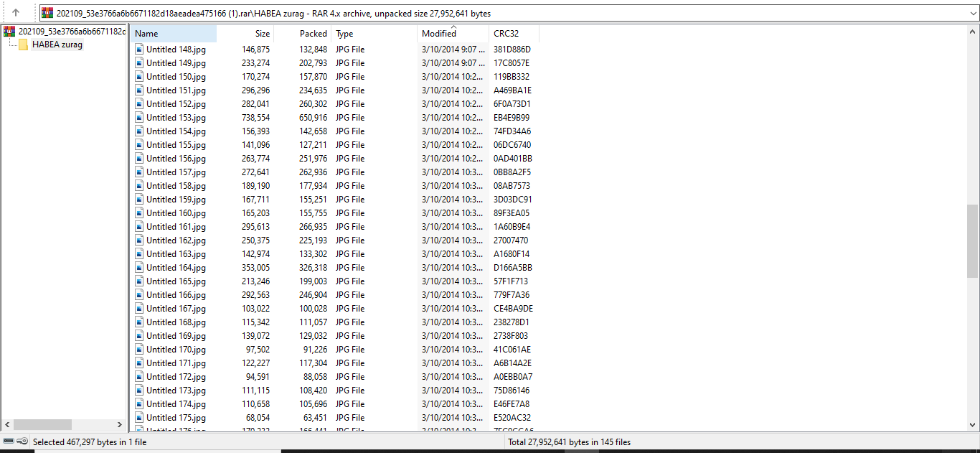Click the RAR archive icon in the address bar
Image resolution: width=980 pixels, height=453 pixels.
[47, 13]
